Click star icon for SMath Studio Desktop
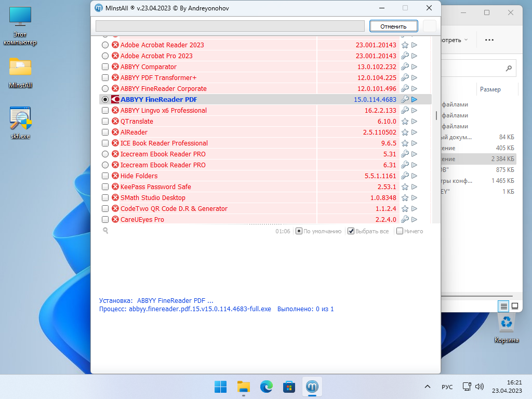This screenshot has height=399, width=532. [x=405, y=198]
